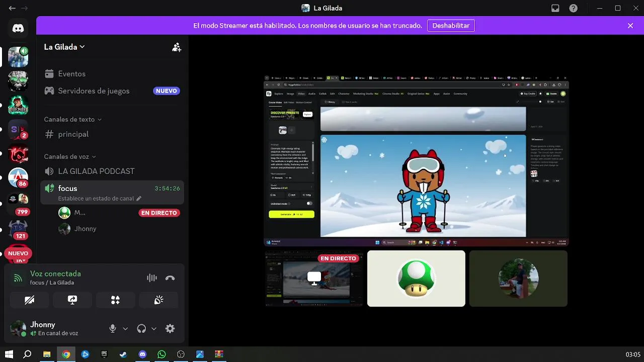Deafen with the headphones button

click(x=141, y=328)
